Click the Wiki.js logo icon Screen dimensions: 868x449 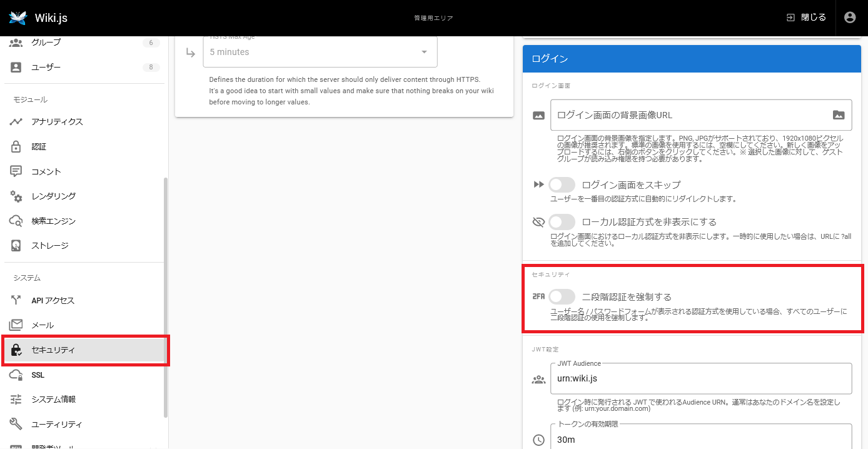click(18, 18)
